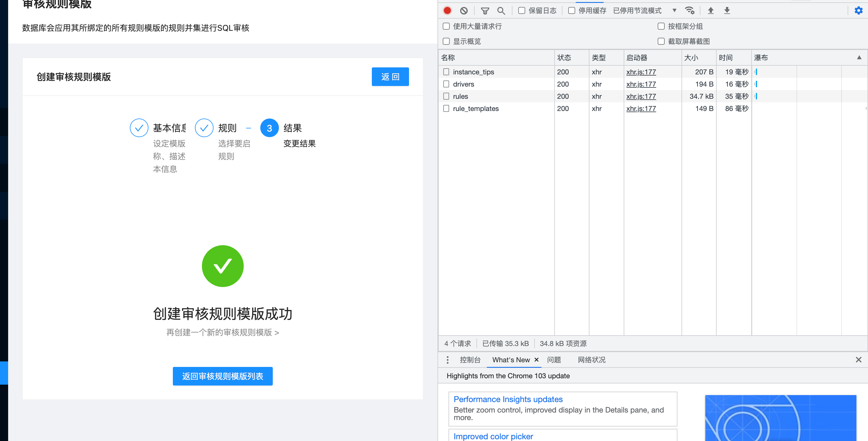The image size is (868, 441).
Task: Import a HAR file
Action: tap(710, 10)
